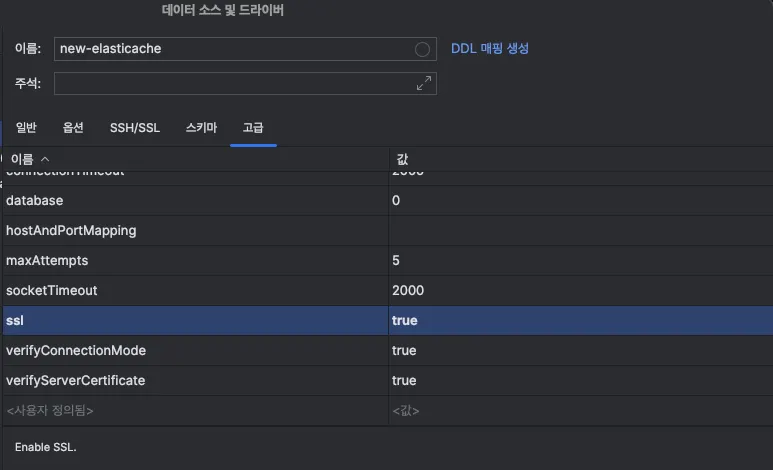Click the socketTimeout value 2000
This screenshot has height=470, width=773.
[x=408, y=291]
